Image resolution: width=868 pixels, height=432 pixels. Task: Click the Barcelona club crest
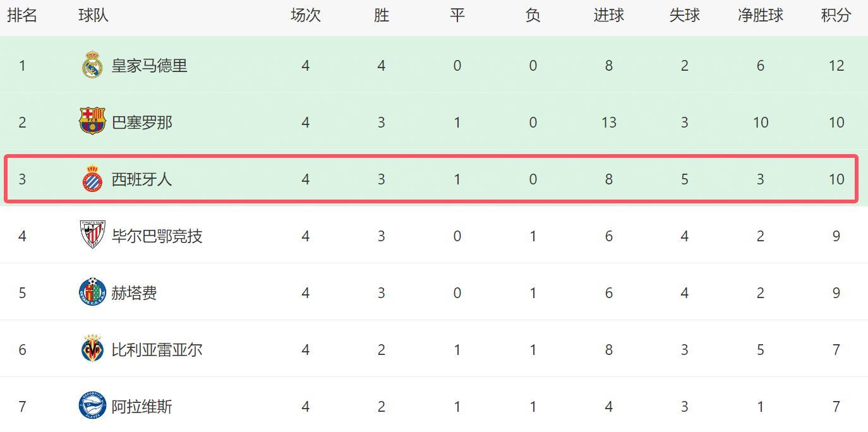coord(92,122)
